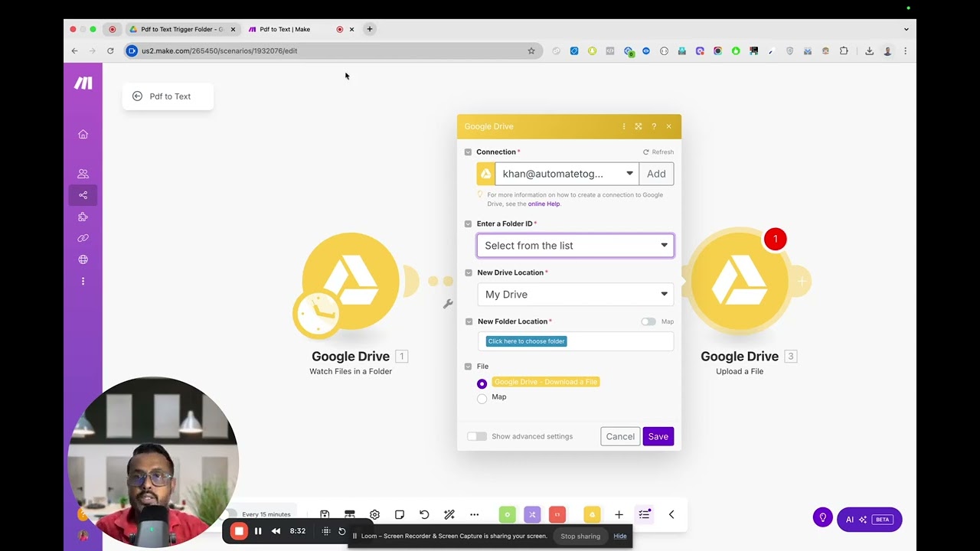980x551 pixels.
Task: Pause the Loom recording
Action: (258, 531)
